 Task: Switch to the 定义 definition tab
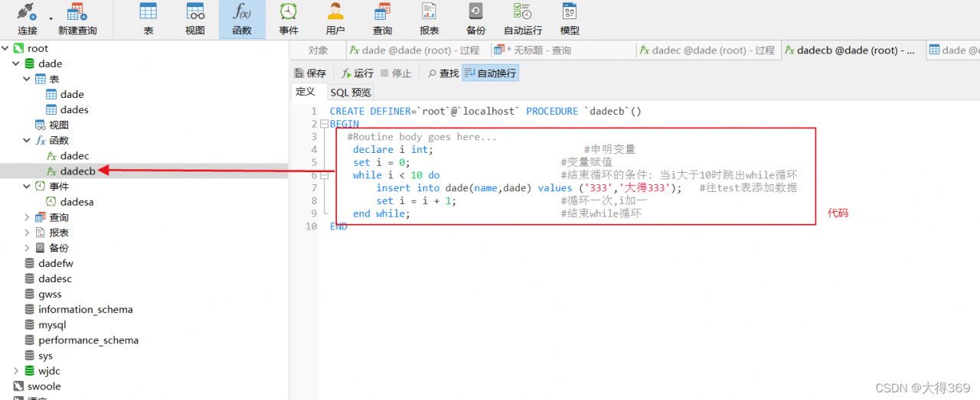click(x=305, y=92)
